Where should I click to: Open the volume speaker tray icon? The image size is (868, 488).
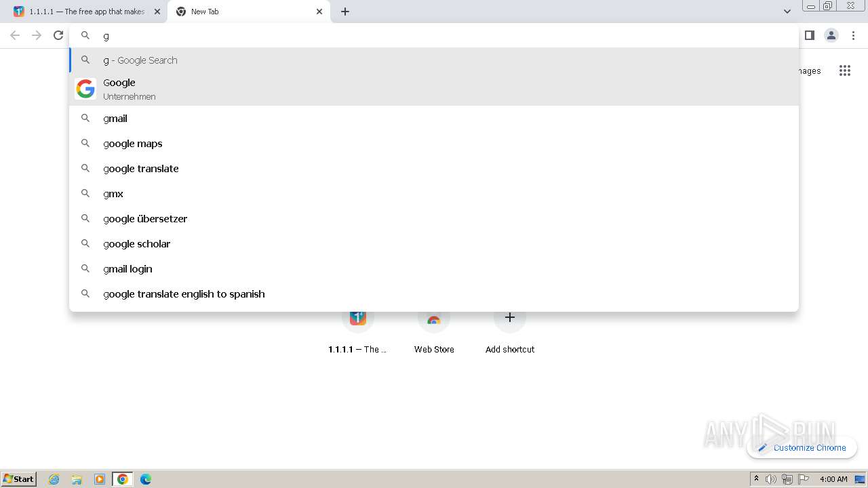(771, 479)
